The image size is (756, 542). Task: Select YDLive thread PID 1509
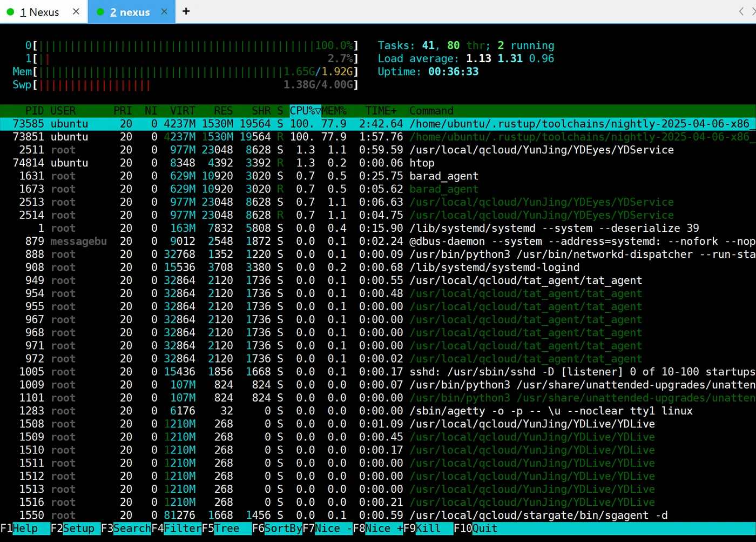(x=378, y=437)
